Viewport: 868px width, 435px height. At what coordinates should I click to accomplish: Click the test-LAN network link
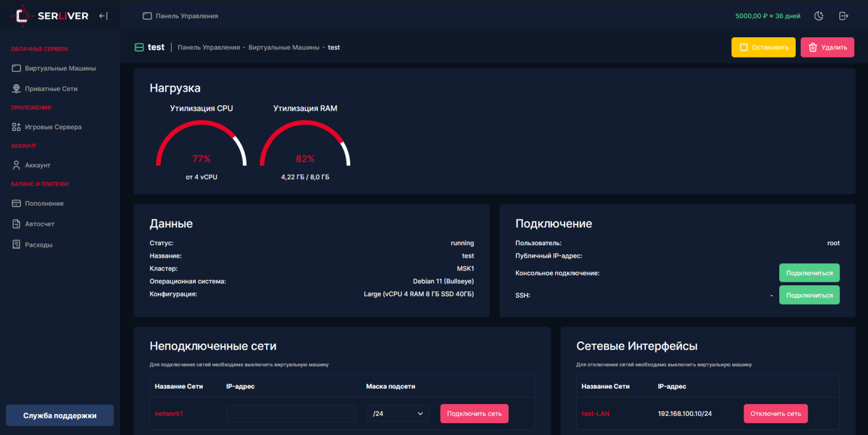coord(596,414)
